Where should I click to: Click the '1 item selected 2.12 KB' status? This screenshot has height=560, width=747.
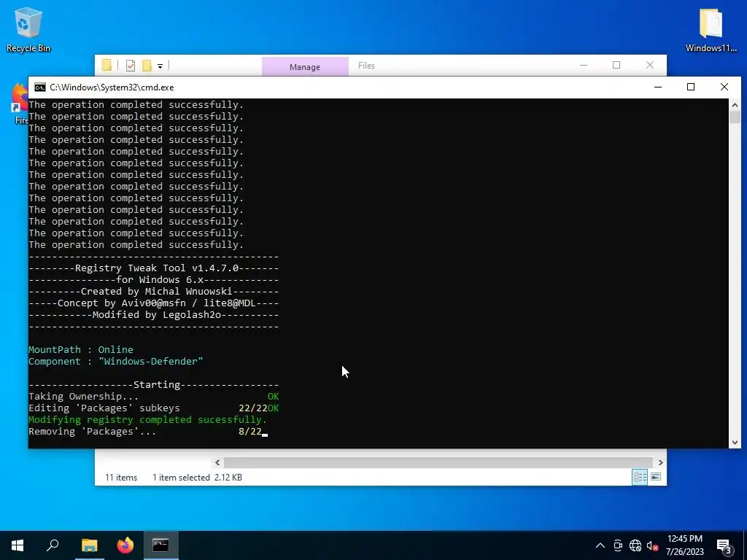coord(197,477)
